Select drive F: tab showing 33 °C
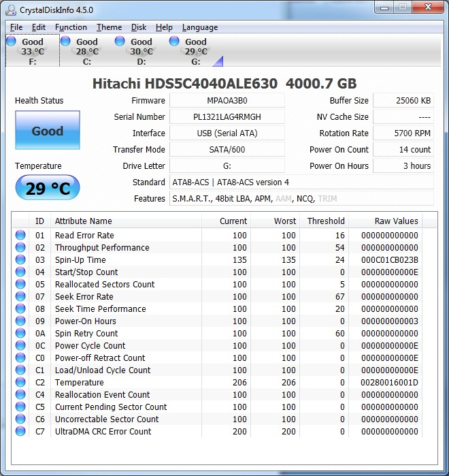Image resolution: width=449 pixels, height=476 pixels. (33, 50)
